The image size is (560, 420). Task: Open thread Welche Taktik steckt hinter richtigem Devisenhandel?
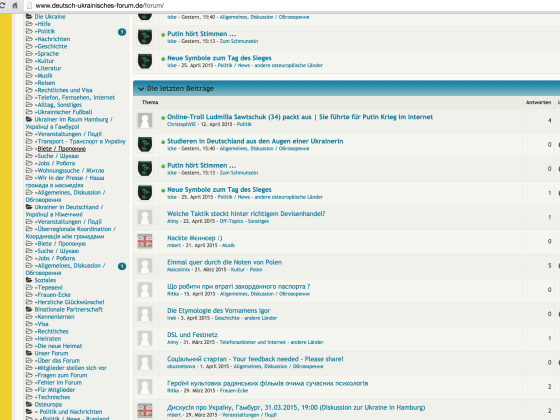point(246,214)
